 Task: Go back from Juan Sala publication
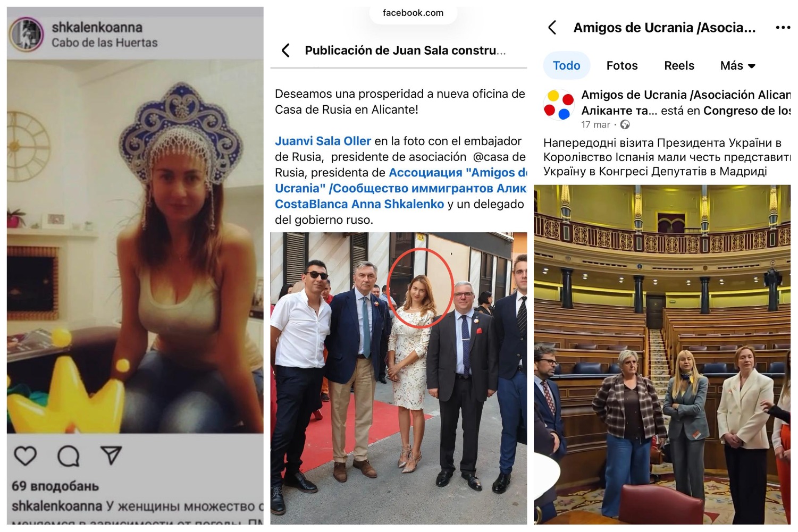click(x=285, y=50)
